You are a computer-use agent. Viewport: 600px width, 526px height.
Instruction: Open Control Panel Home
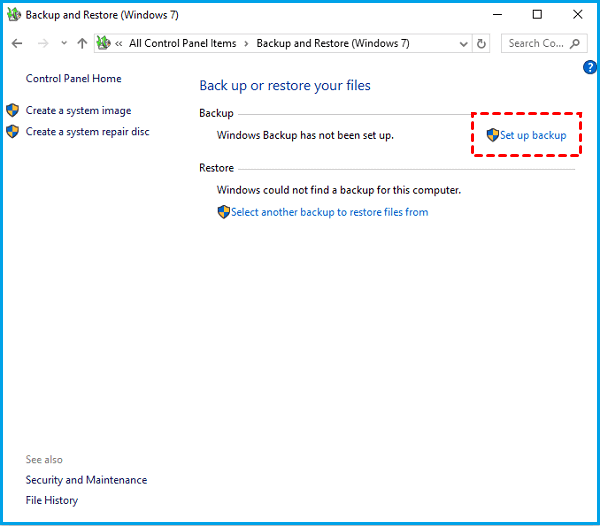73,78
